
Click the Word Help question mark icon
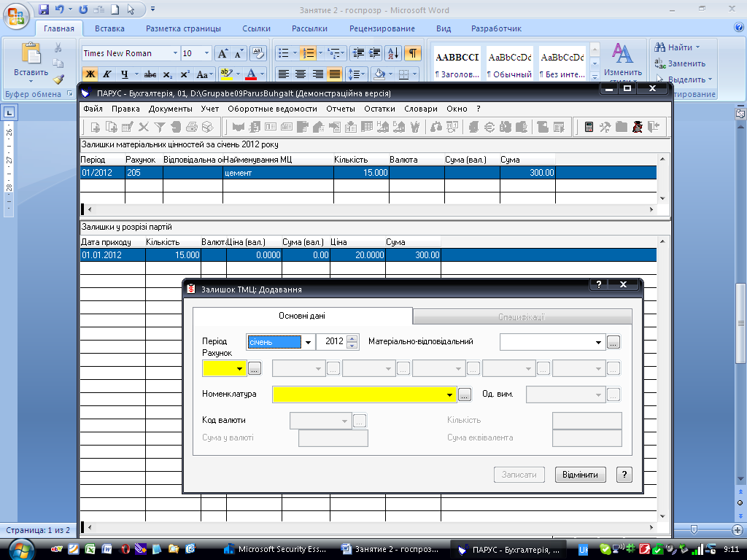click(738, 28)
